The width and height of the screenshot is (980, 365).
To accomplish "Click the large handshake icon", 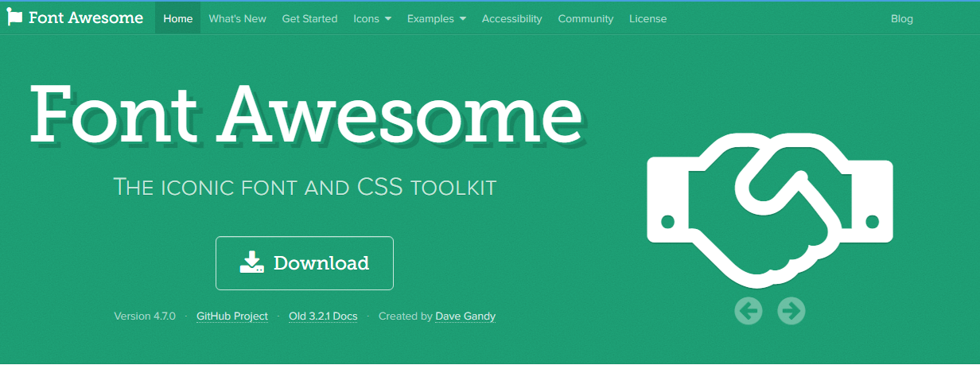I will [x=770, y=211].
